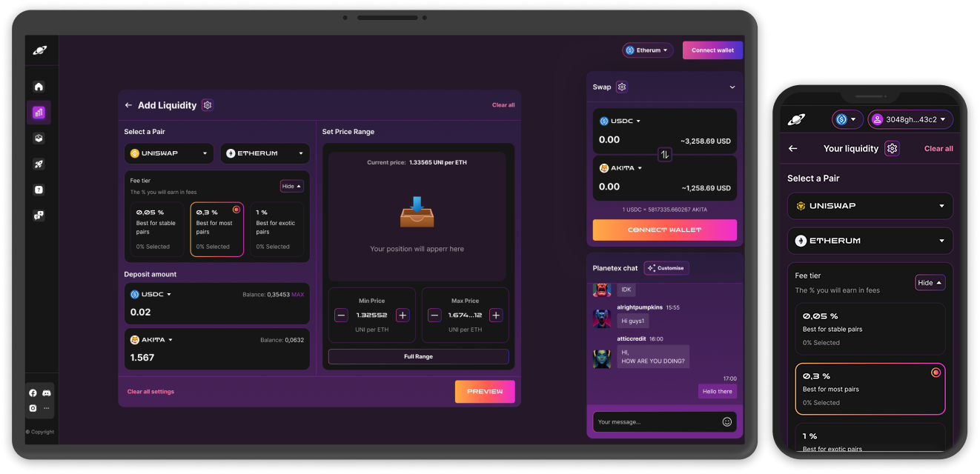
Task: Open the USDC dropdown in the Swap panel
Action: click(620, 121)
